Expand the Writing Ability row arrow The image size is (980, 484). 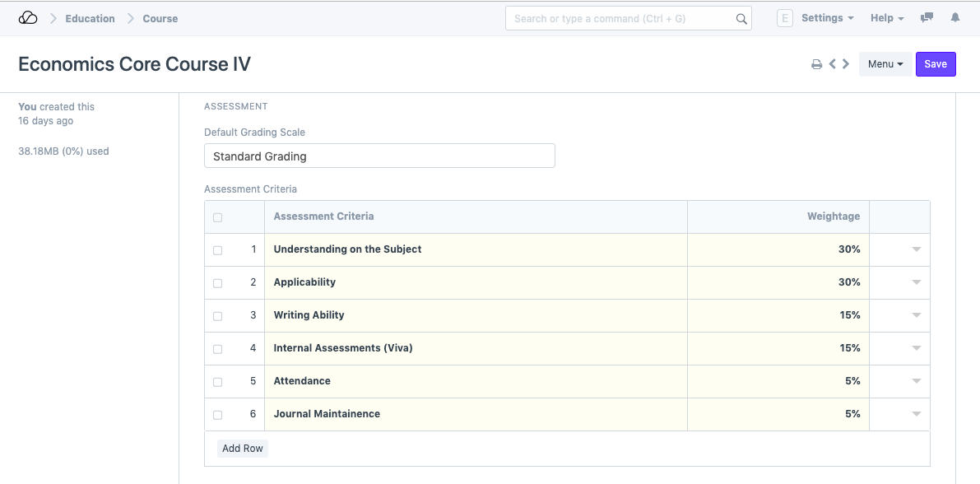pyautogui.click(x=916, y=315)
